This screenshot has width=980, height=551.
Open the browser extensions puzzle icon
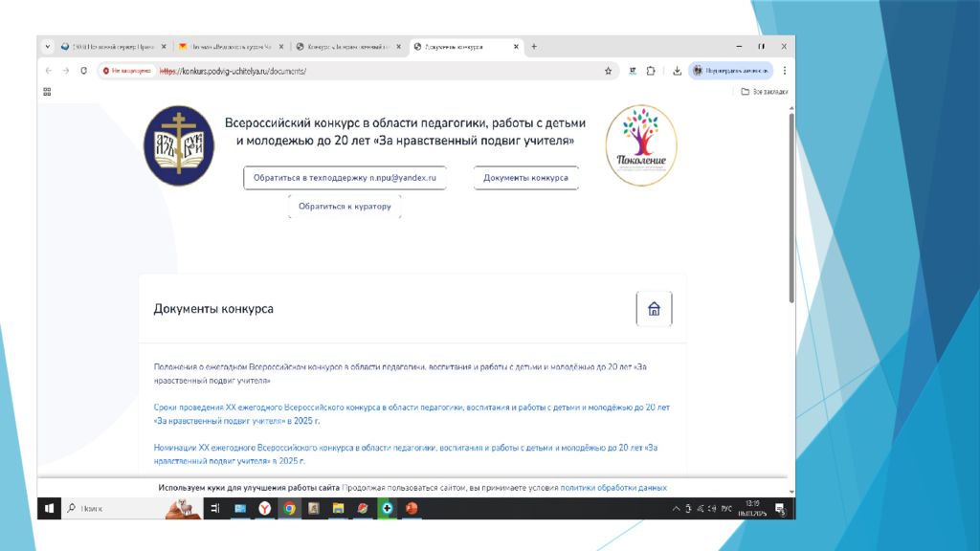click(x=651, y=71)
